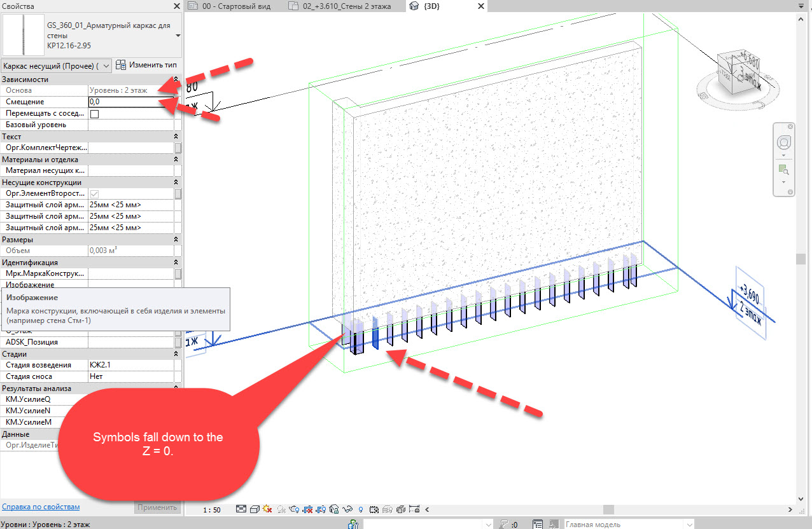This screenshot has height=529, width=812.
Task: Click the horizontal scrollbar left arrow
Action: pos(426,509)
